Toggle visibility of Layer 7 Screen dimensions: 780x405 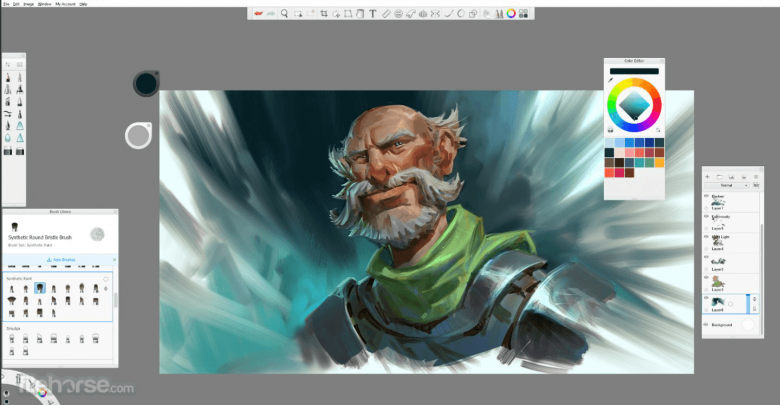click(707, 196)
